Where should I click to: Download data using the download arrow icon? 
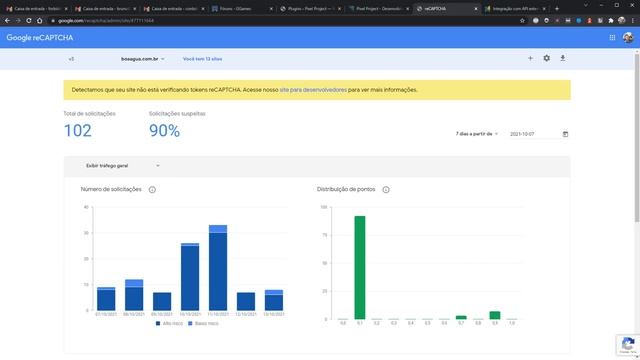click(563, 58)
